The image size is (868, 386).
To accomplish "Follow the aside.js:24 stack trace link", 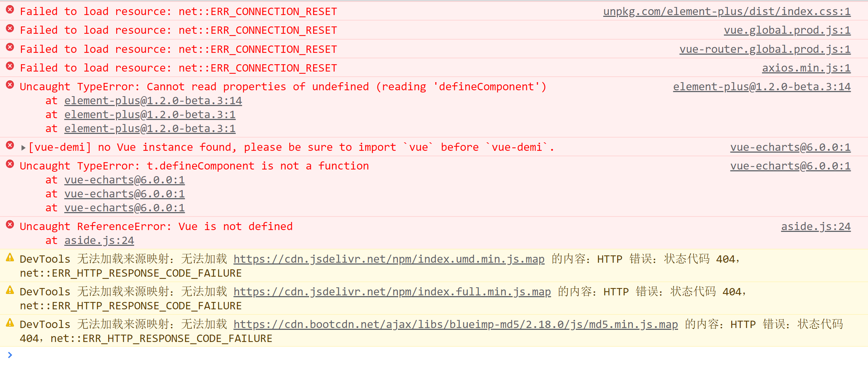I will tap(99, 240).
